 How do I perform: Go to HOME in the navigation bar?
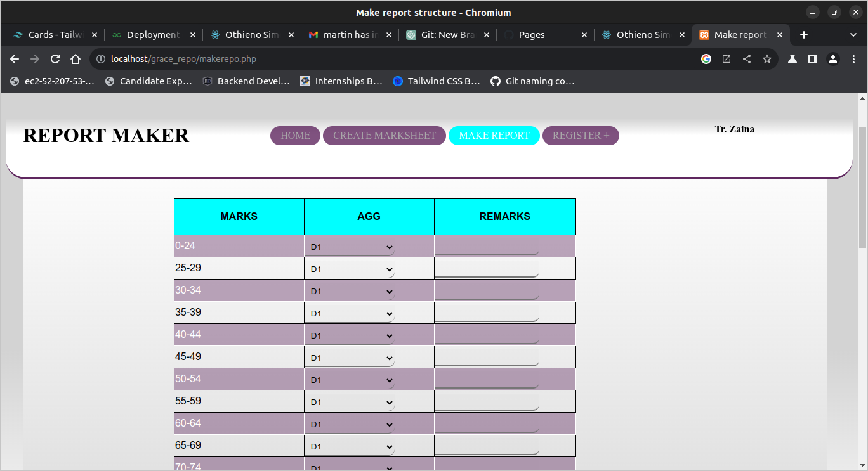point(295,136)
